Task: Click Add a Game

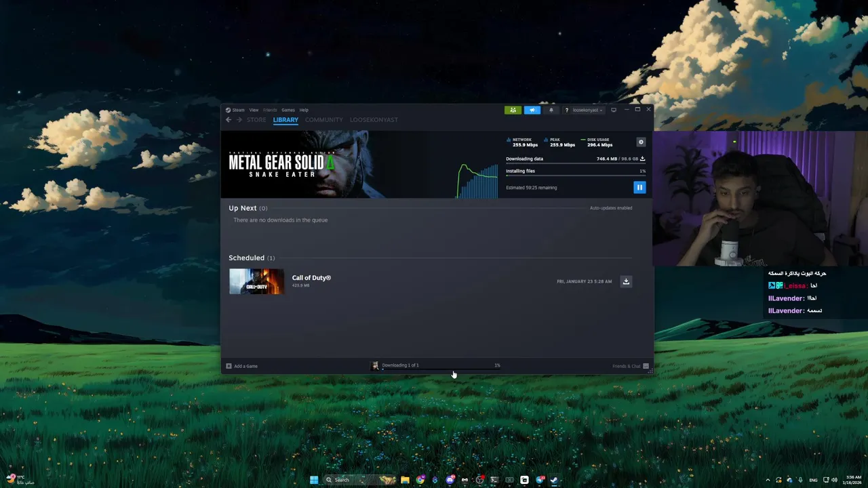Action: point(242,366)
